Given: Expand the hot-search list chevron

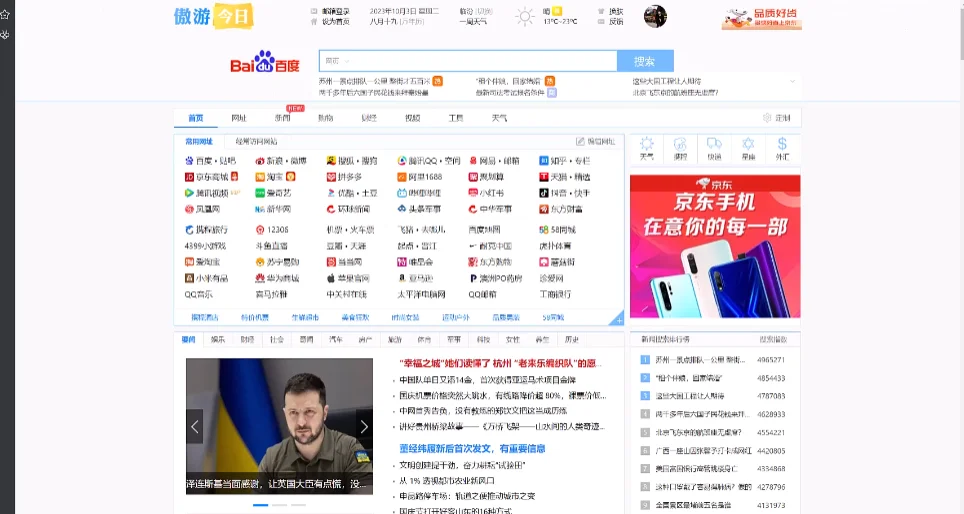Looking at the screenshot, I should pyautogui.click(x=792, y=81).
